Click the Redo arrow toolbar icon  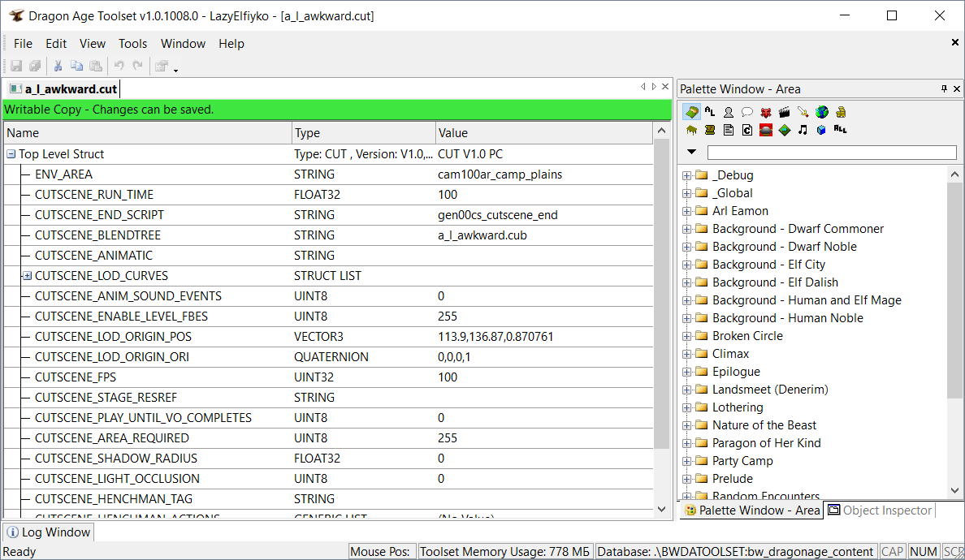point(138,66)
